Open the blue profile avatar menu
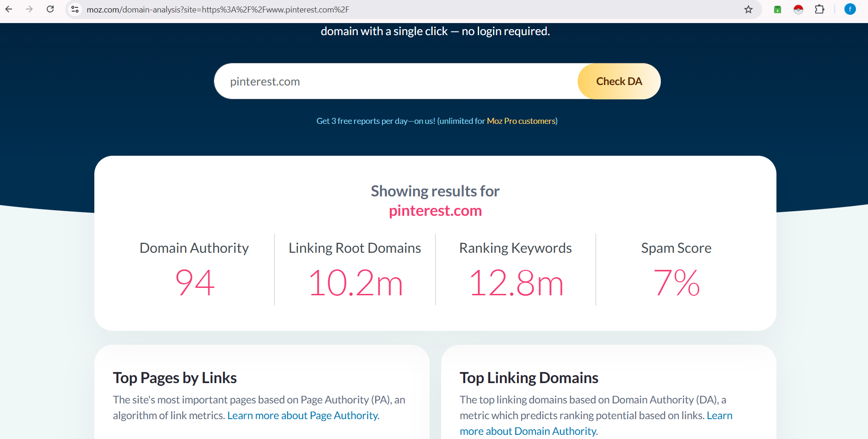The width and height of the screenshot is (868, 439). coord(850,9)
